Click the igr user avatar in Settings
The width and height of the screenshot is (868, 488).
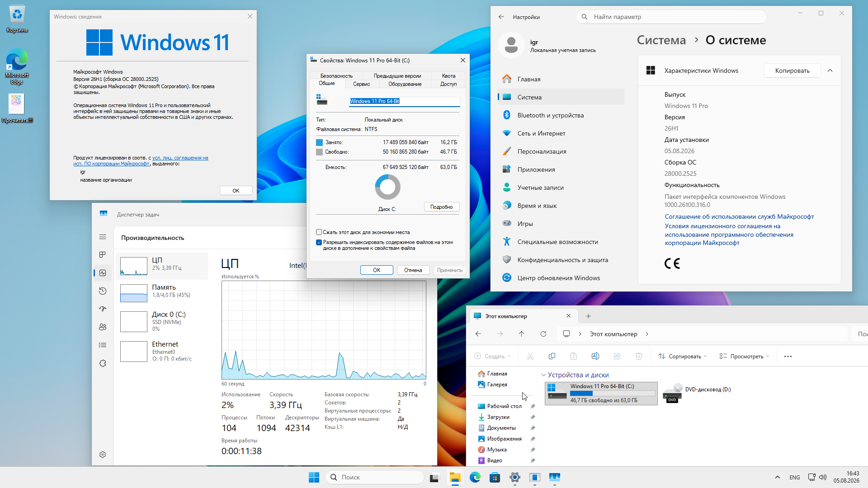point(511,45)
